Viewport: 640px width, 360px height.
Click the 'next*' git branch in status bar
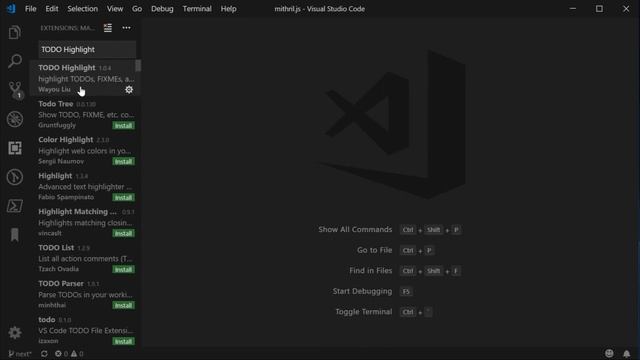click(x=20, y=354)
